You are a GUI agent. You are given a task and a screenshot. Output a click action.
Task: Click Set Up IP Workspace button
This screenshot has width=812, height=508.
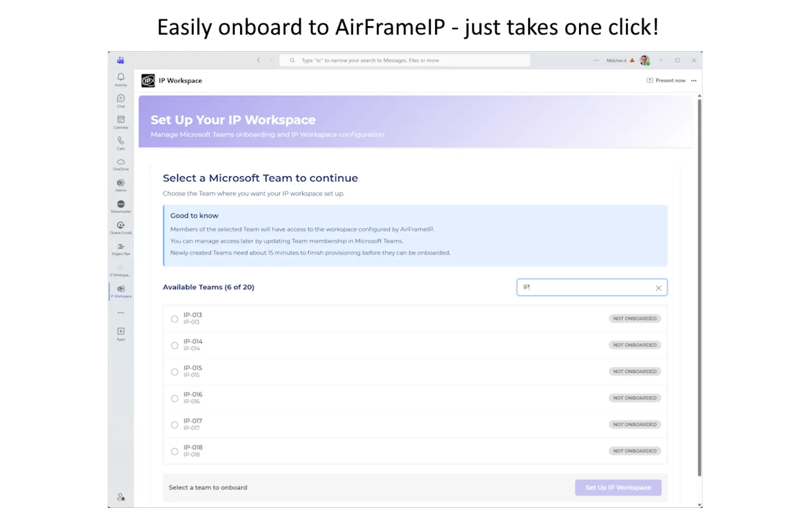tap(618, 488)
